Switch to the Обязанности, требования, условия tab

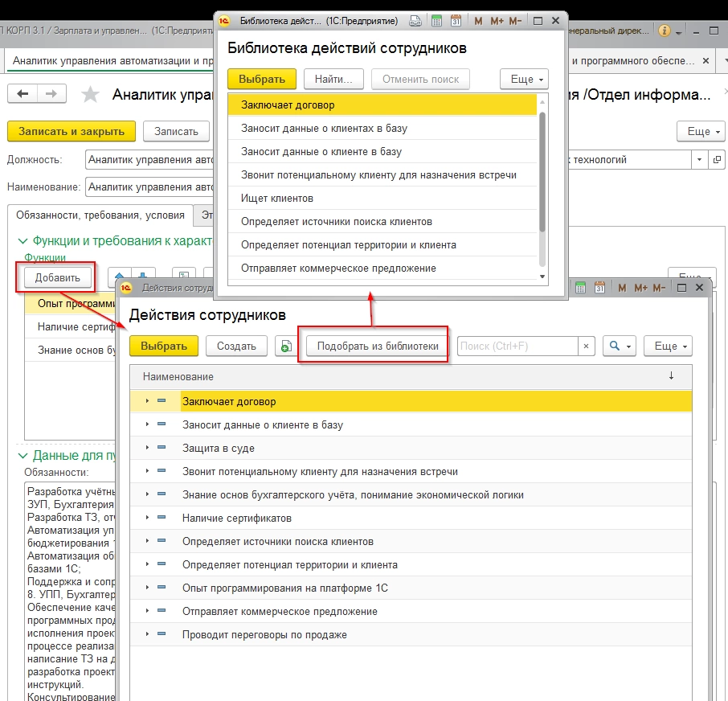pos(100,215)
